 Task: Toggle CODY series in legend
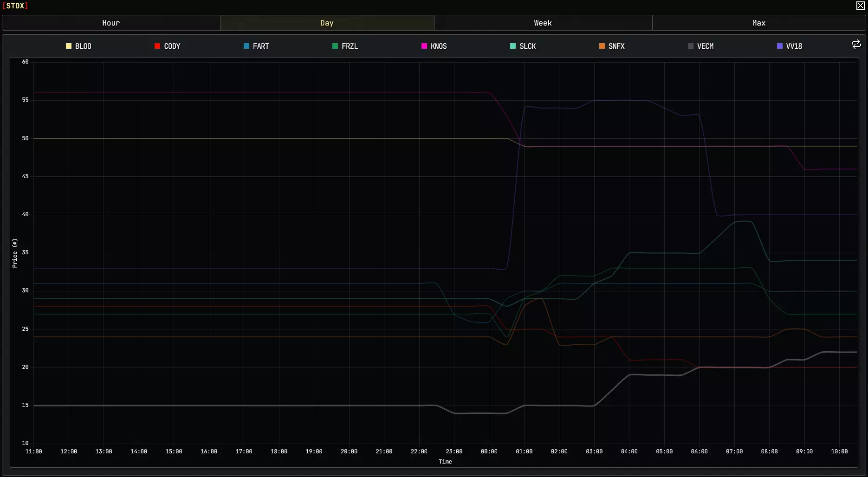click(168, 46)
